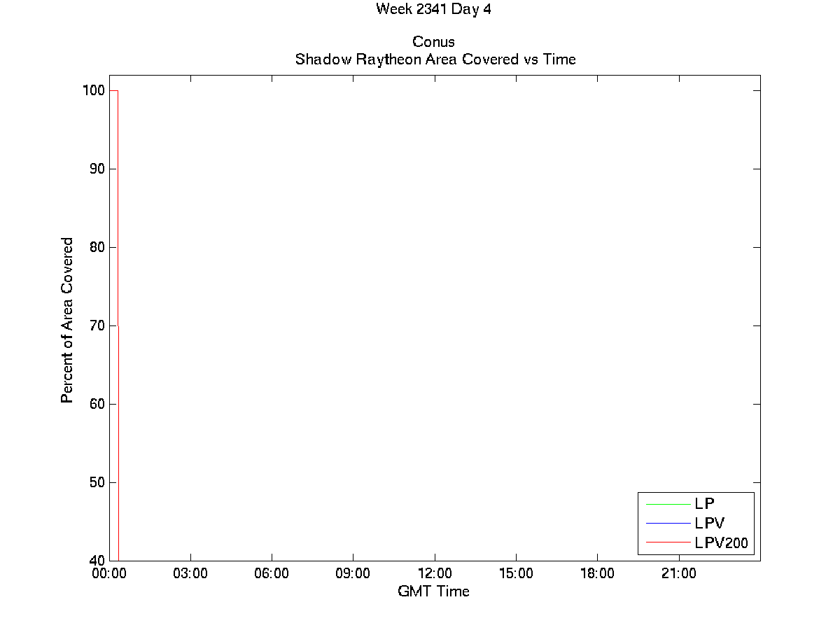
Task: Pick the 09:00 time tick label
Action: pyautogui.click(x=353, y=574)
